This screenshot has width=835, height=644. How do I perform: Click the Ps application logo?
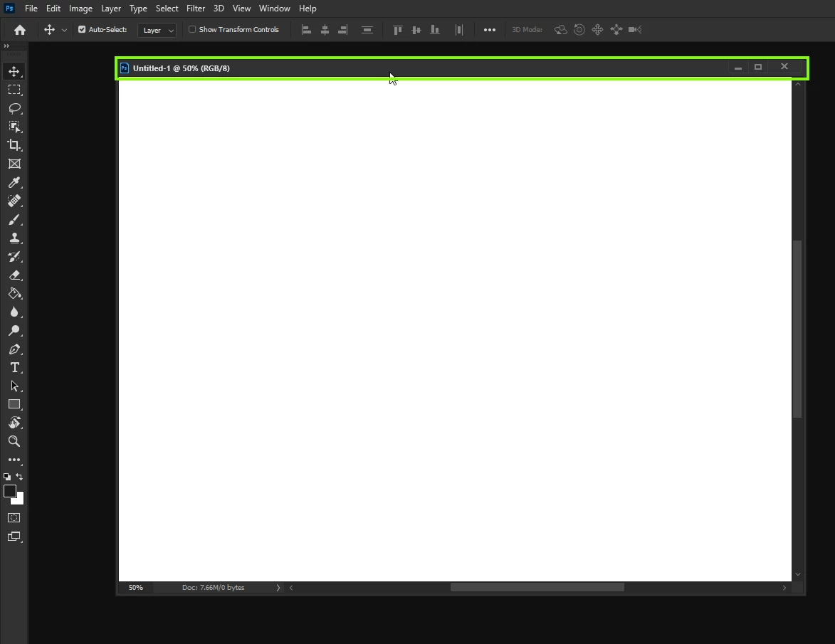point(9,9)
